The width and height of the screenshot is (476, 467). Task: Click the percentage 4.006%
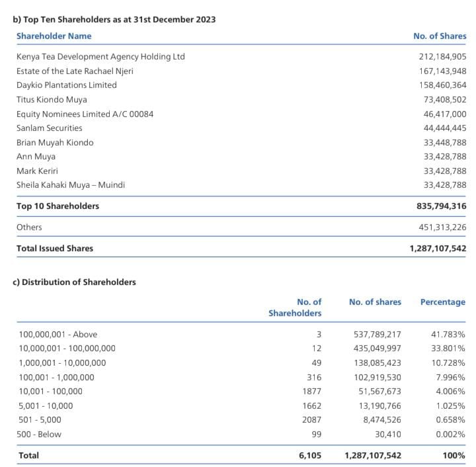coord(450,392)
